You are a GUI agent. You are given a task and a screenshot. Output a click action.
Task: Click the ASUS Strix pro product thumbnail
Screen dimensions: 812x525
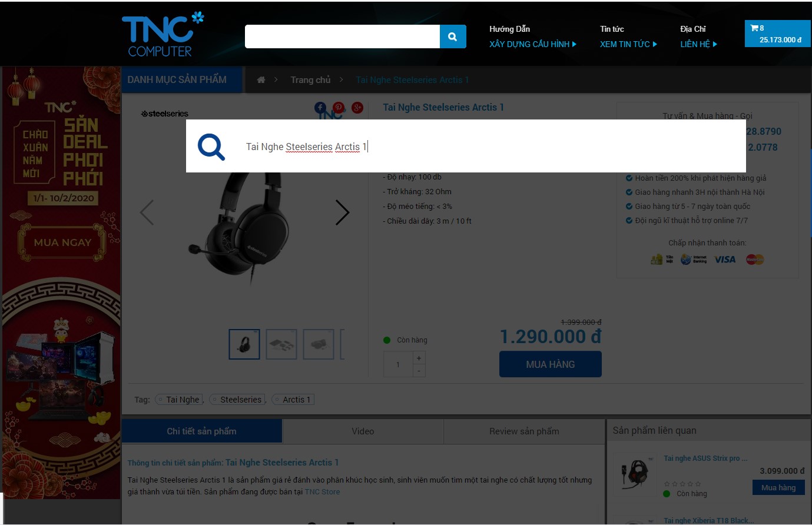point(635,474)
